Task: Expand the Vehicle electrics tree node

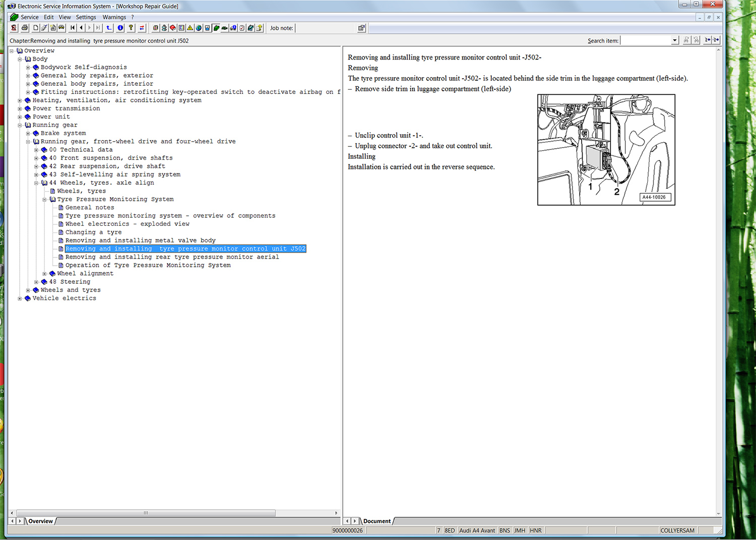Action: pyautogui.click(x=20, y=298)
